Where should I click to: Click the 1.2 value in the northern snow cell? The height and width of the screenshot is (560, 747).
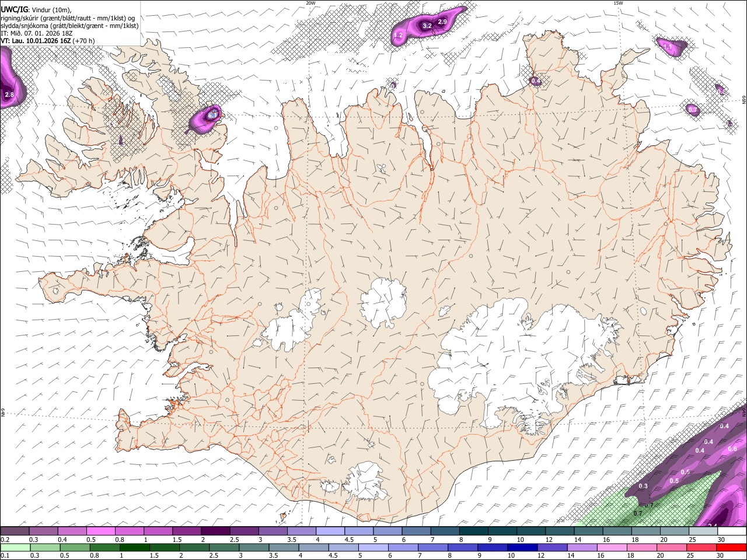pos(399,36)
